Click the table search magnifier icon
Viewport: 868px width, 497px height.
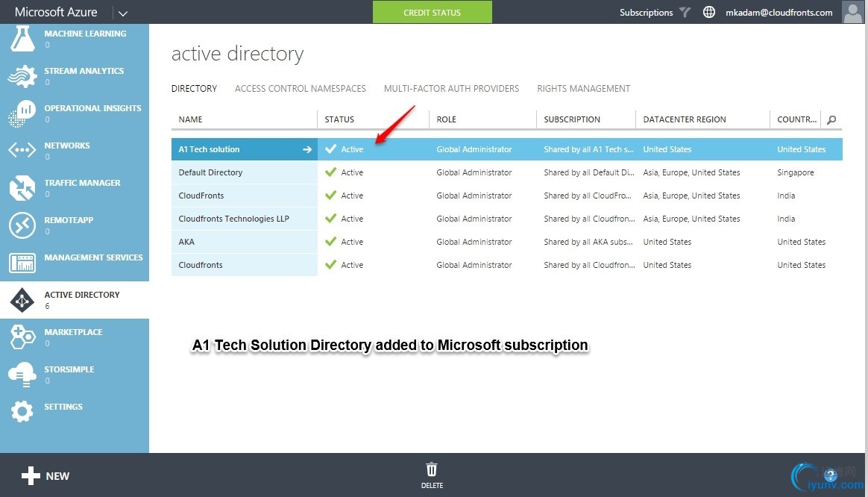[831, 119]
